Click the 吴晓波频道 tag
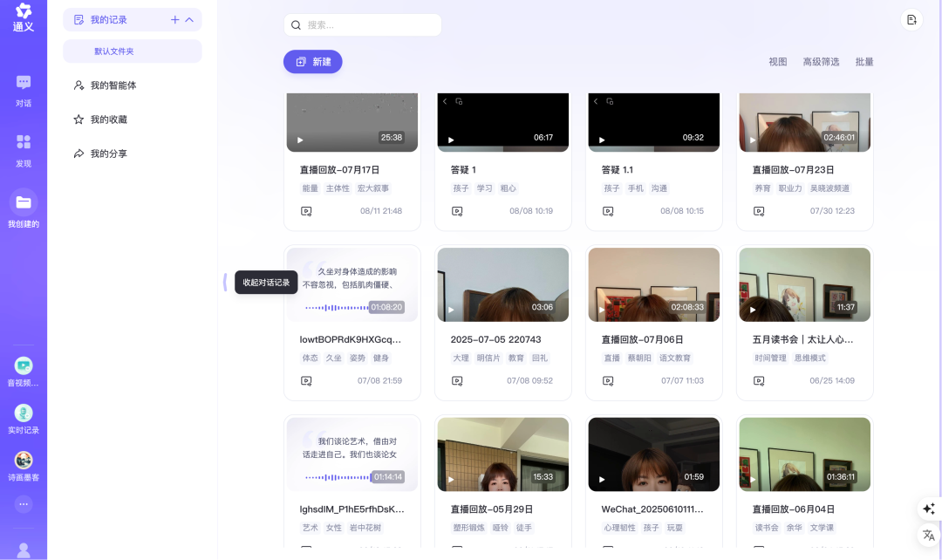942x560 pixels. (829, 188)
